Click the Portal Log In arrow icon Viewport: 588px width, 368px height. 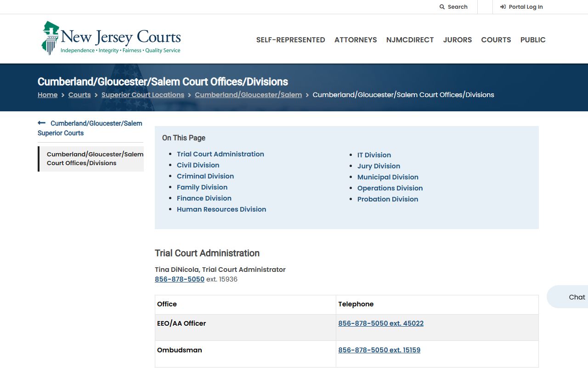tap(503, 7)
